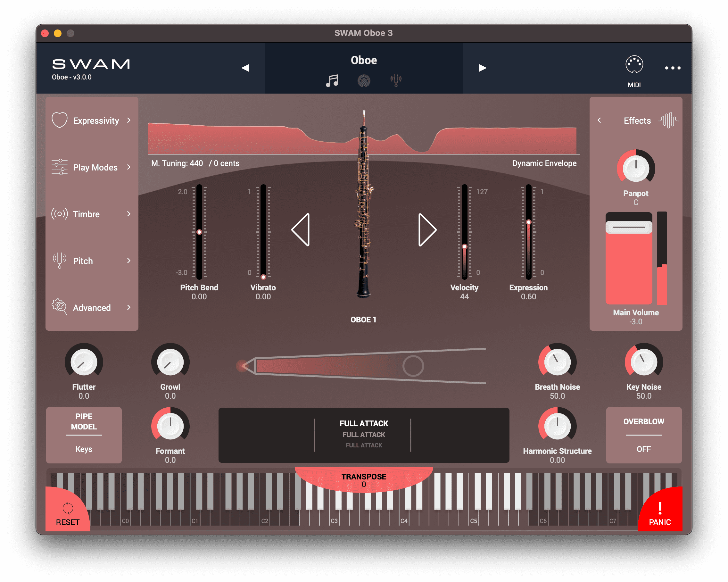Viewport: 728px width, 582px height.
Task: Expand the Expressivity panel chevron
Action: pos(128,120)
